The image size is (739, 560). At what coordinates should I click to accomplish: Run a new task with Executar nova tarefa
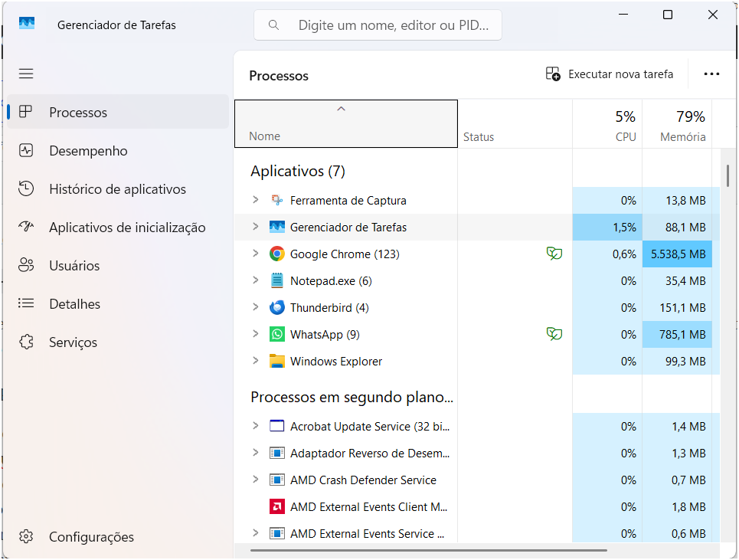(x=610, y=74)
